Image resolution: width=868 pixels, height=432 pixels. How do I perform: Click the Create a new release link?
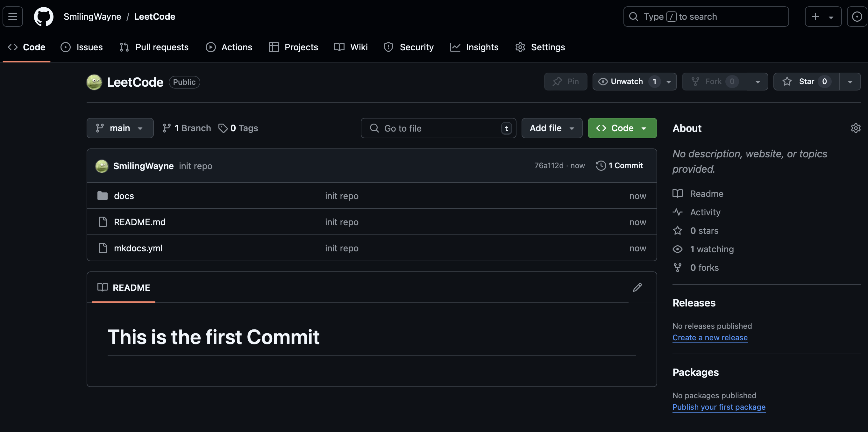pyautogui.click(x=710, y=338)
